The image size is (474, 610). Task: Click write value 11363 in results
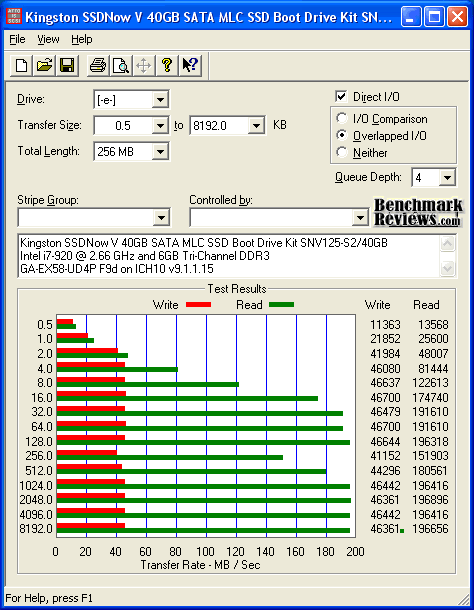[385, 324]
